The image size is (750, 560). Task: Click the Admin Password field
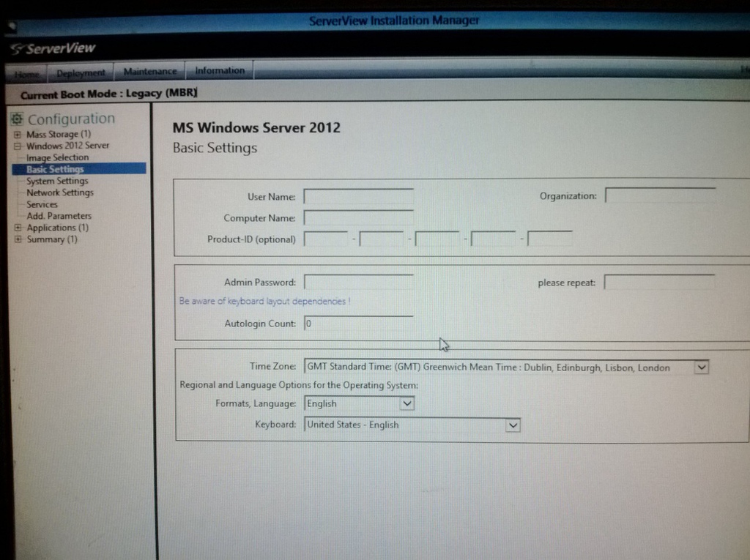(x=359, y=282)
